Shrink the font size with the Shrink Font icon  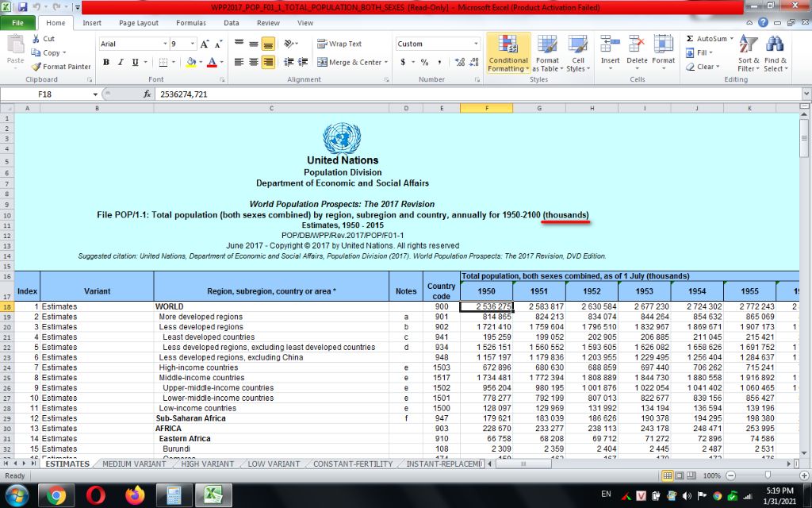click(219, 44)
